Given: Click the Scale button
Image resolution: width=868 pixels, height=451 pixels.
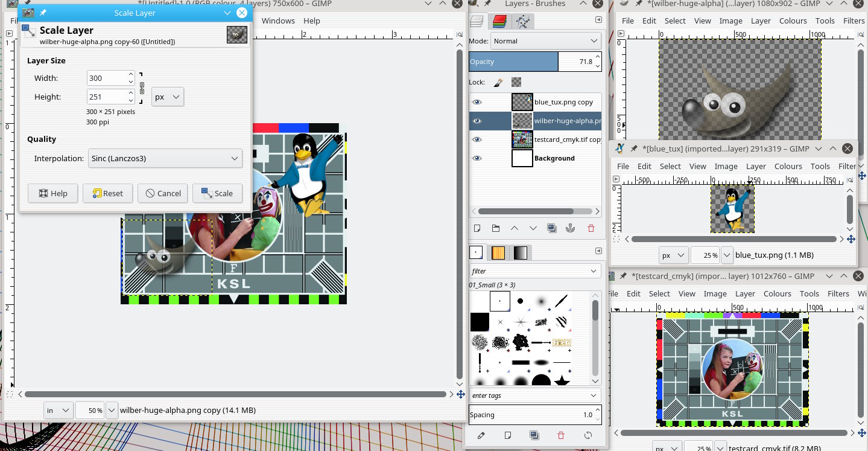Looking at the screenshot, I should pos(217,193).
